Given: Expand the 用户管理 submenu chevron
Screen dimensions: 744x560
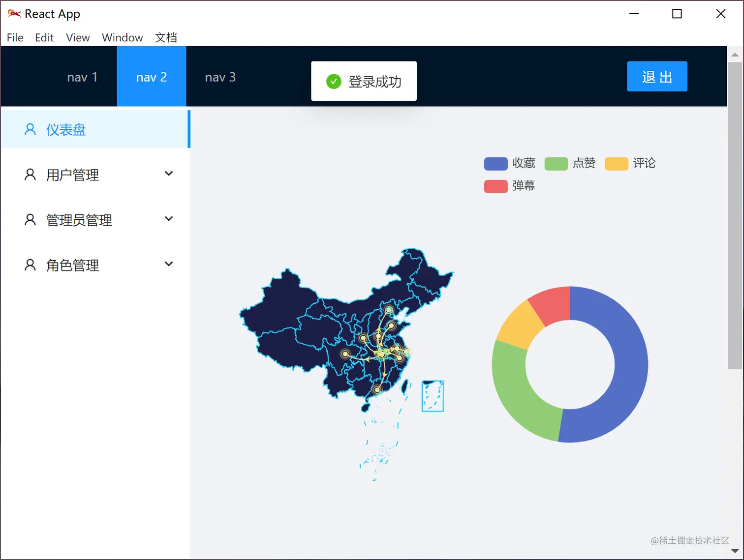Looking at the screenshot, I should 169,174.
